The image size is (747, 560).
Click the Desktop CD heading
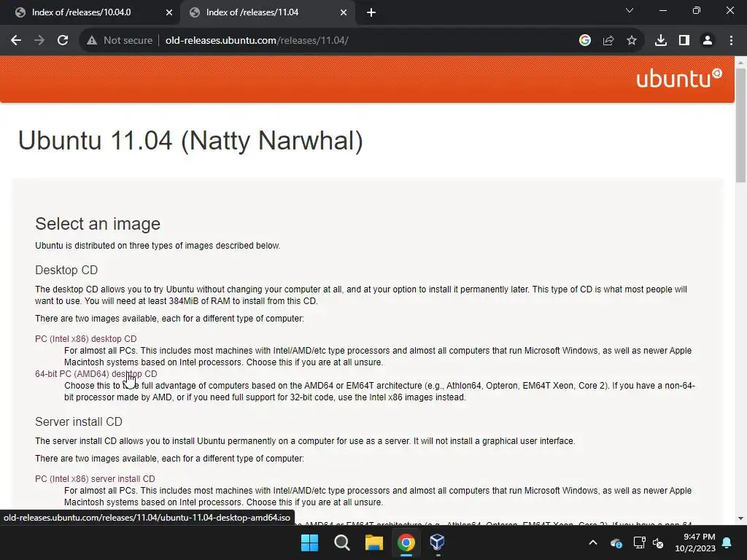(x=66, y=270)
